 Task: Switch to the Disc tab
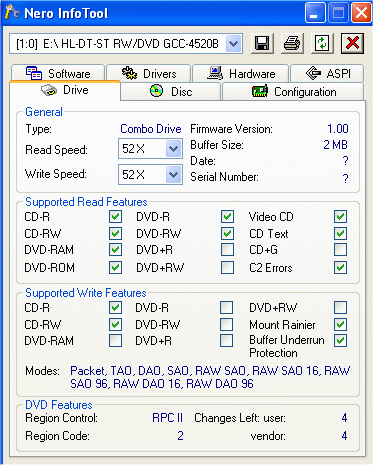click(171, 91)
